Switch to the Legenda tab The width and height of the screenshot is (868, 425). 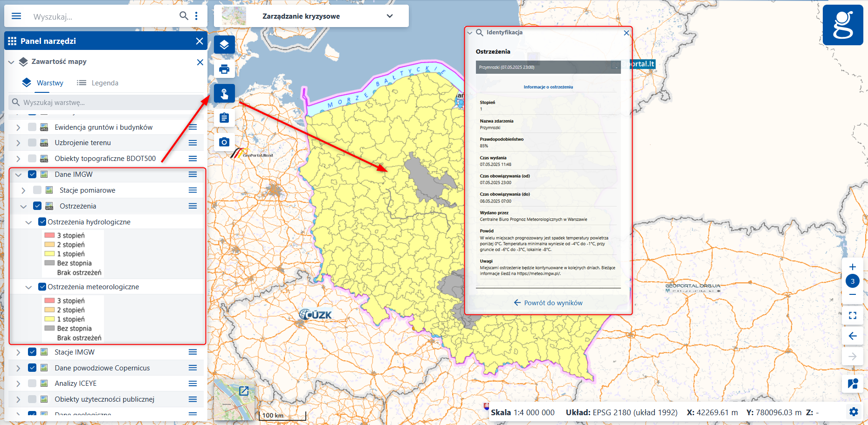coord(98,83)
